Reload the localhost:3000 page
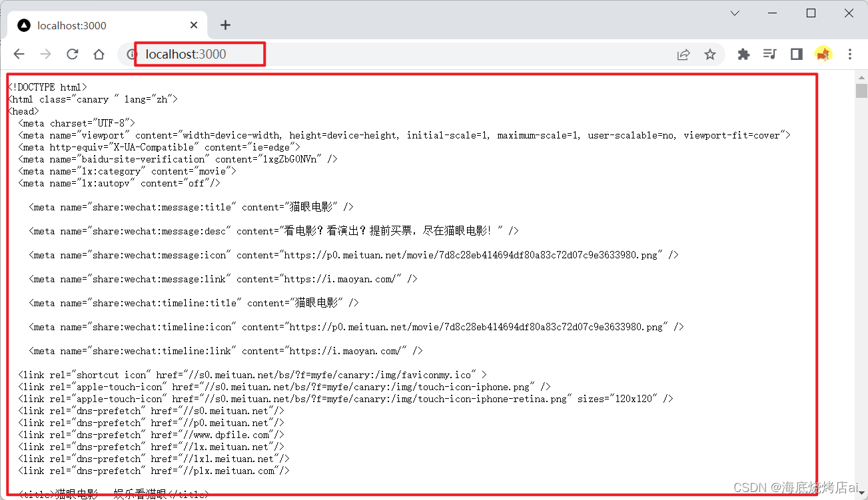This screenshot has height=500, width=868. 72,55
